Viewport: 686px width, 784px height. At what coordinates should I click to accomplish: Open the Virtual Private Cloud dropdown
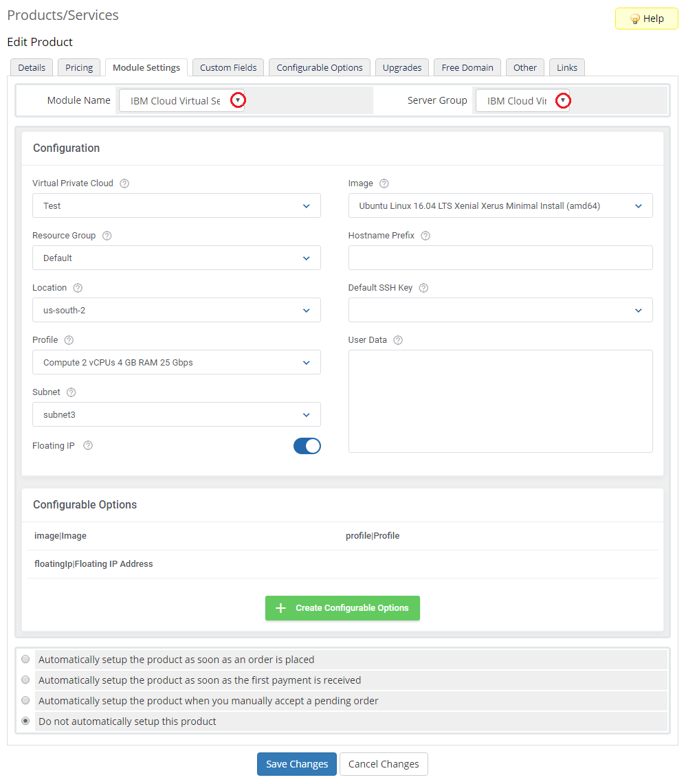(x=177, y=205)
